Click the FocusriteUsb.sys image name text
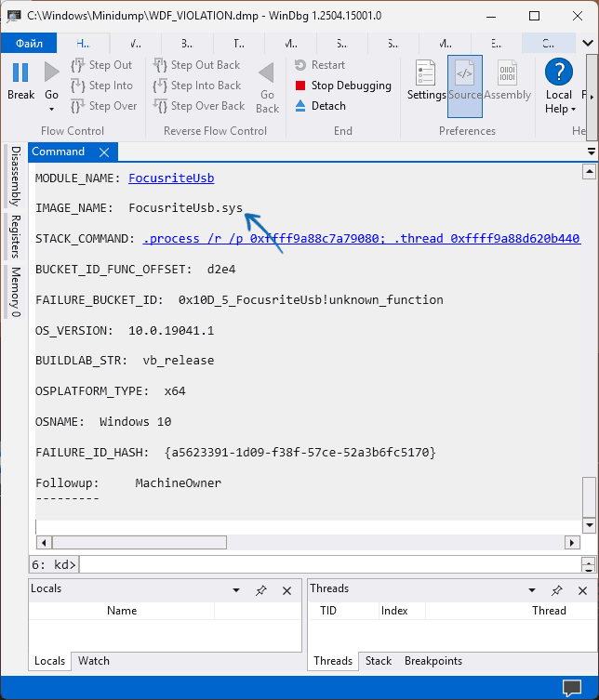 click(x=185, y=208)
